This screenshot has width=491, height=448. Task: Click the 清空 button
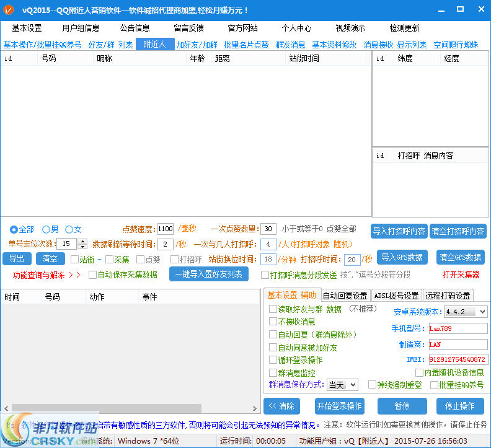pyautogui.click(x=50, y=258)
